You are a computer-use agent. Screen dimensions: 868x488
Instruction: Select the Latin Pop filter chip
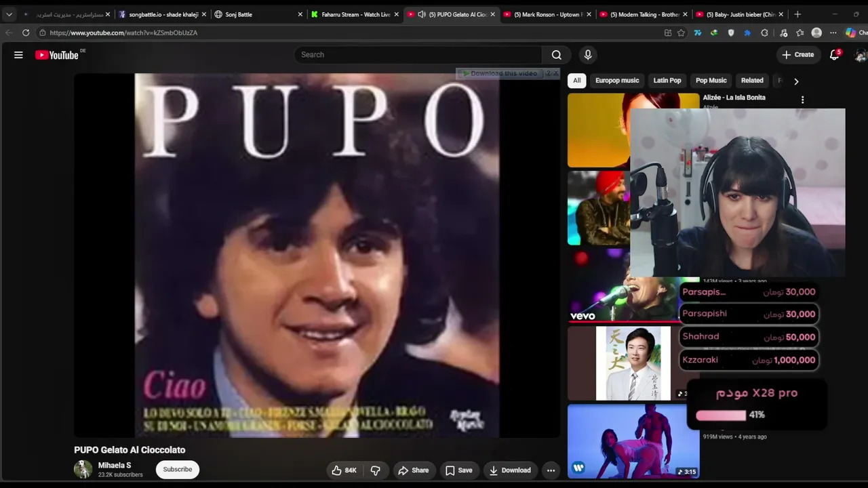tap(667, 81)
